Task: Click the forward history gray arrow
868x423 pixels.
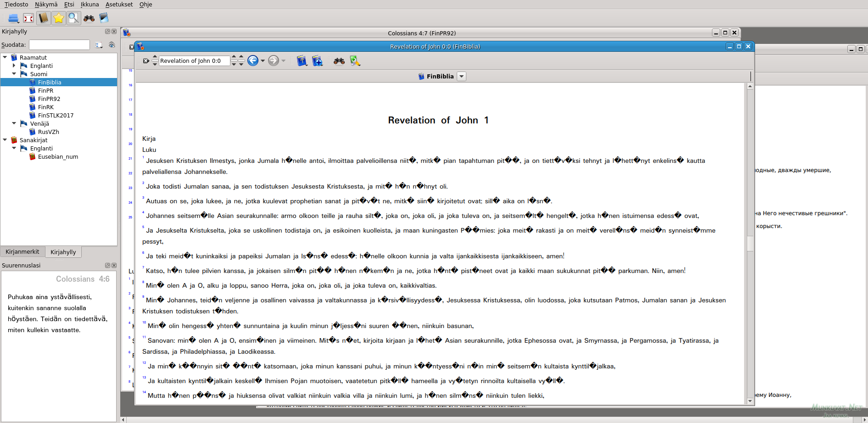Action: tap(274, 61)
